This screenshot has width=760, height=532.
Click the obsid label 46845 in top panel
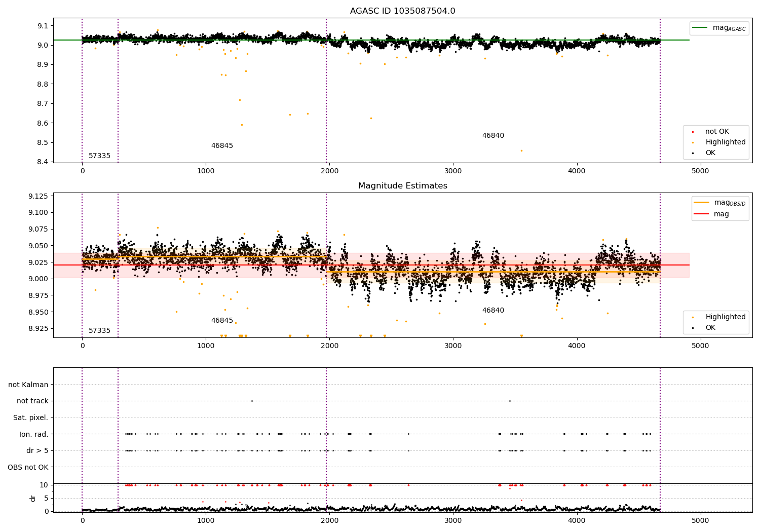pyautogui.click(x=222, y=146)
